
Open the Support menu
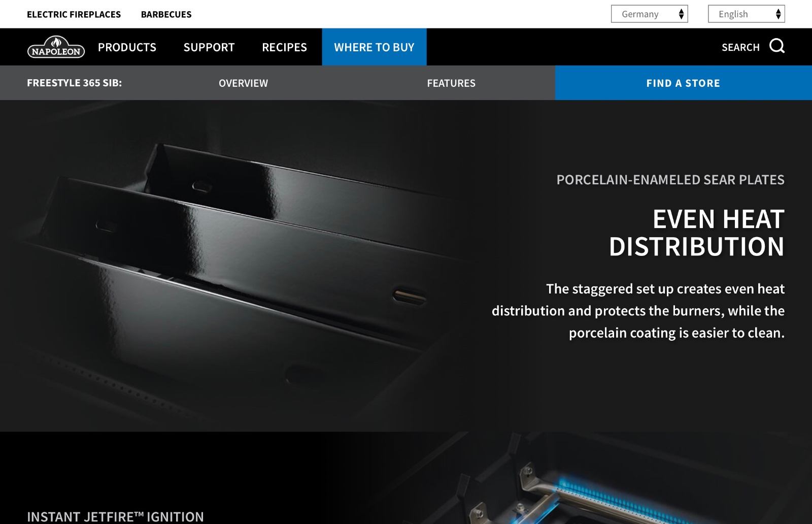pos(209,47)
